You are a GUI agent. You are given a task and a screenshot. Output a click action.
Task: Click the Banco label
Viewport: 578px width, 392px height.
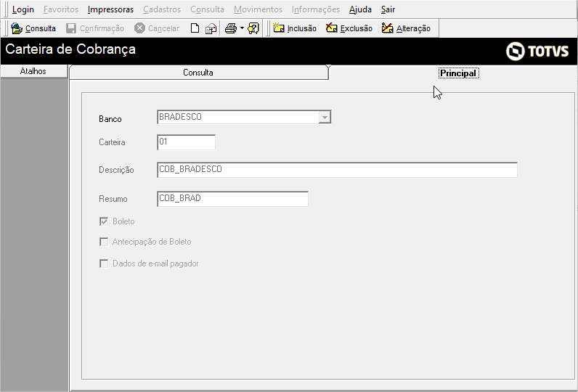pyautogui.click(x=110, y=119)
